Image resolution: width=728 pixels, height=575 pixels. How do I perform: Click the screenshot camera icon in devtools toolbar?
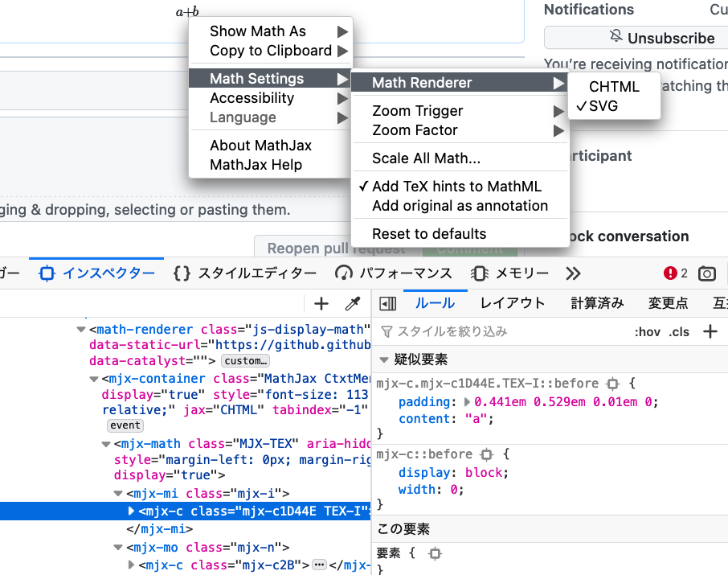[x=706, y=273]
